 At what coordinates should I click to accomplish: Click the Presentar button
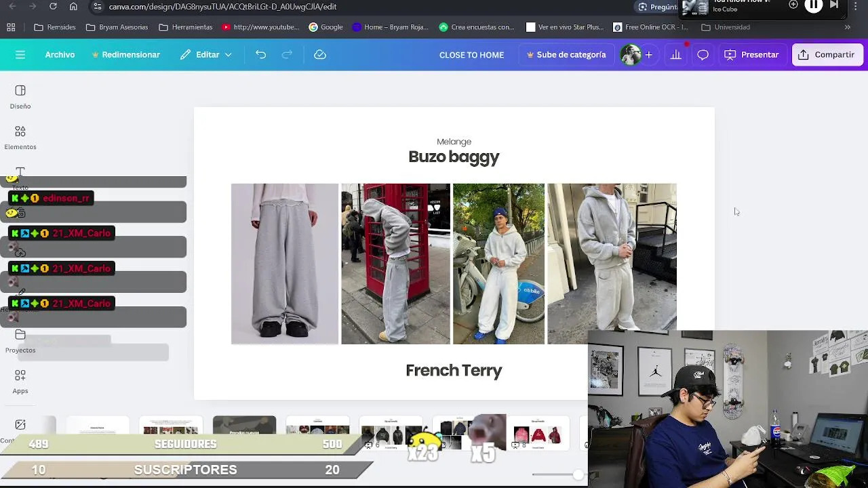click(751, 55)
